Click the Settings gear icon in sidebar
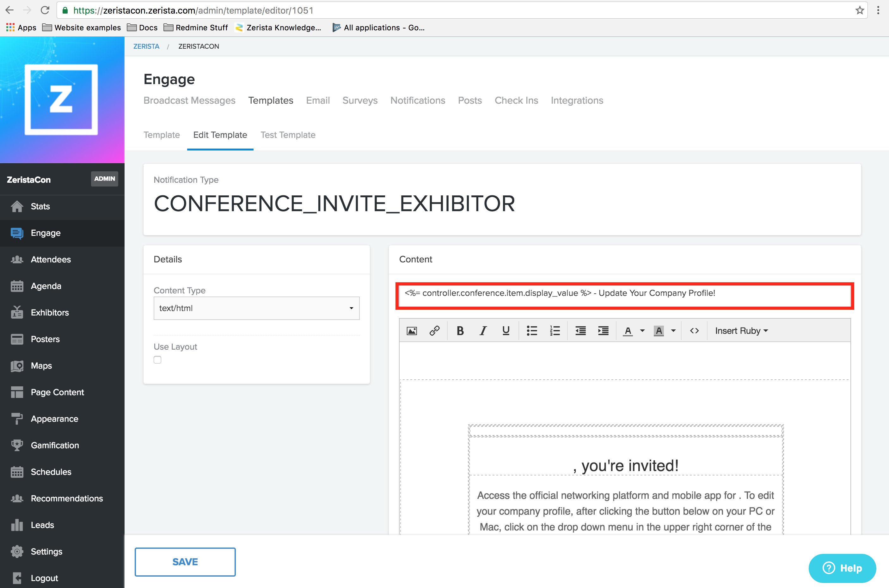 click(17, 552)
